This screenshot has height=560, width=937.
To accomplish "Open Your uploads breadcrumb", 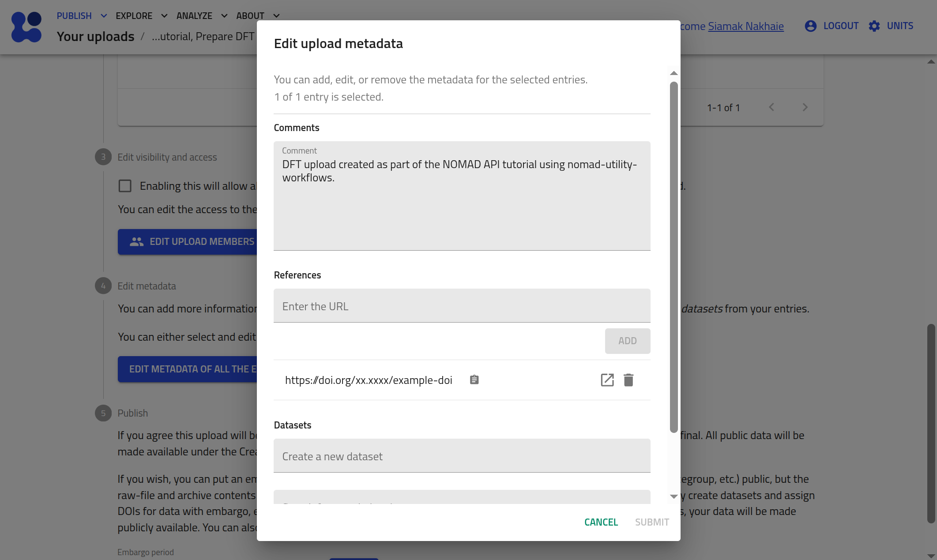I will click(96, 36).
